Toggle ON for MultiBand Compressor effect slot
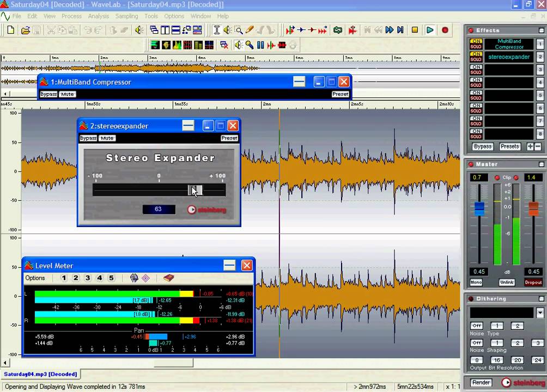 476,41
